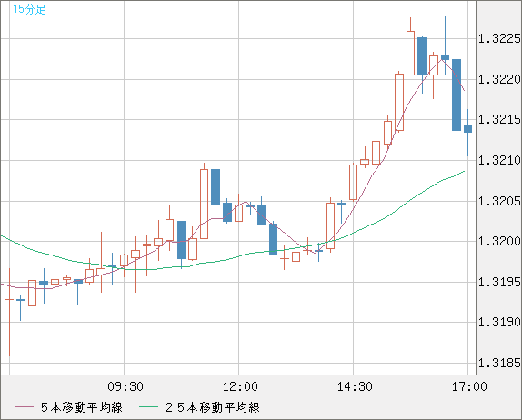522x420 pixels.
Task: Click the 14:30 time axis label
Action: 355,386
